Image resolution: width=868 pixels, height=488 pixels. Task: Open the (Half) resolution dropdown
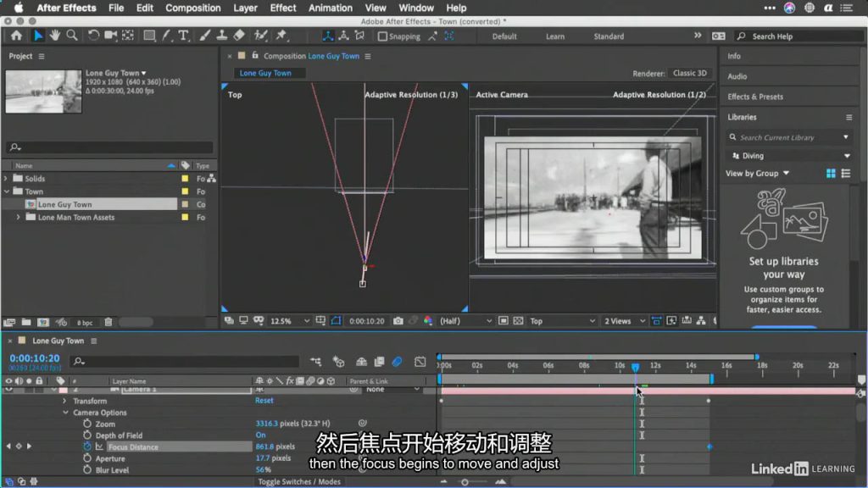(465, 321)
